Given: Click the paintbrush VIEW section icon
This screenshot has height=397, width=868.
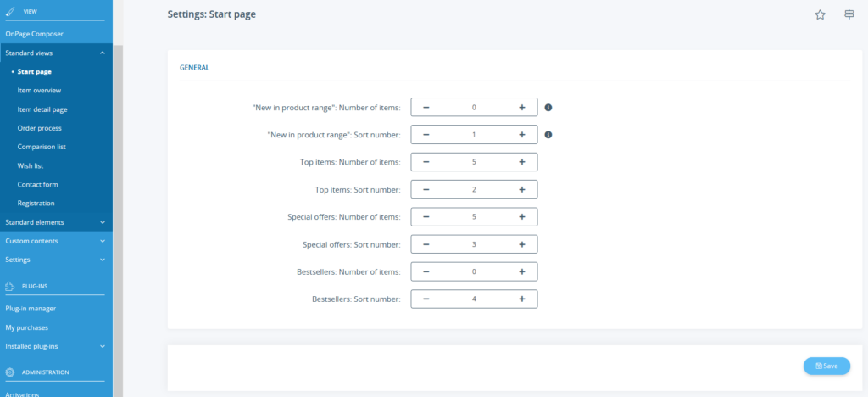Looking at the screenshot, I should [10, 11].
